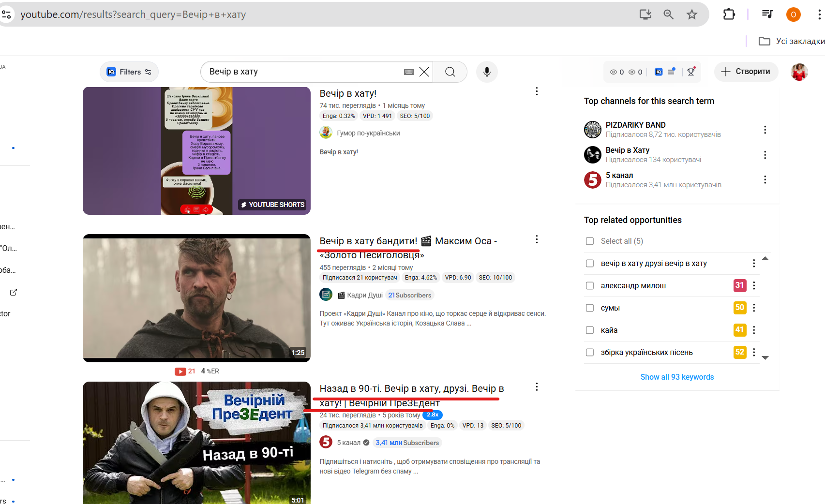Open the 'Кадри Душі' channel name link
This screenshot has height=504, width=825.
(365, 295)
